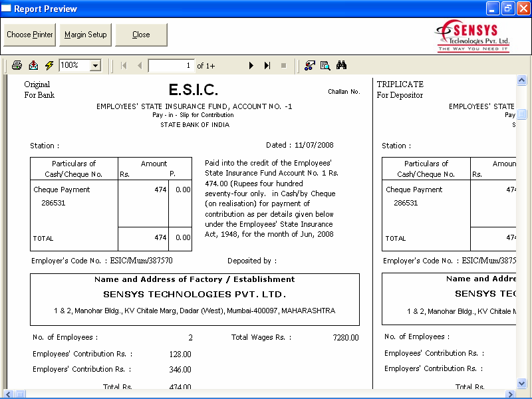Click the 'TRIPLICATE' copy heading
Viewport: 532px width, 399px height.
[400, 84]
